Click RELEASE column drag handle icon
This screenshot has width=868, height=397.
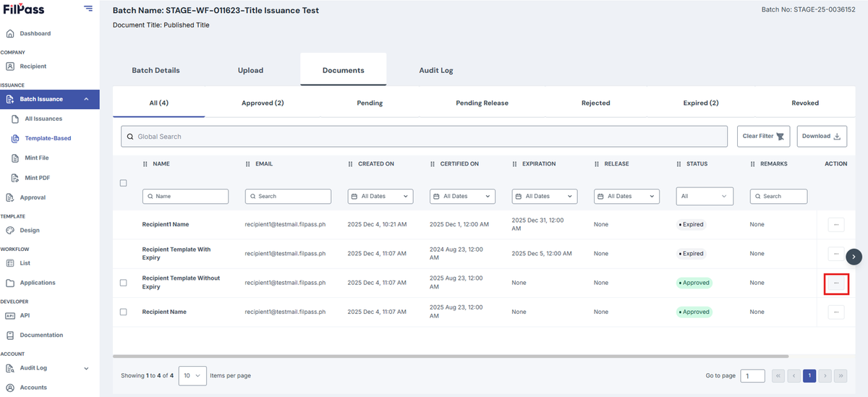(597, 164)
